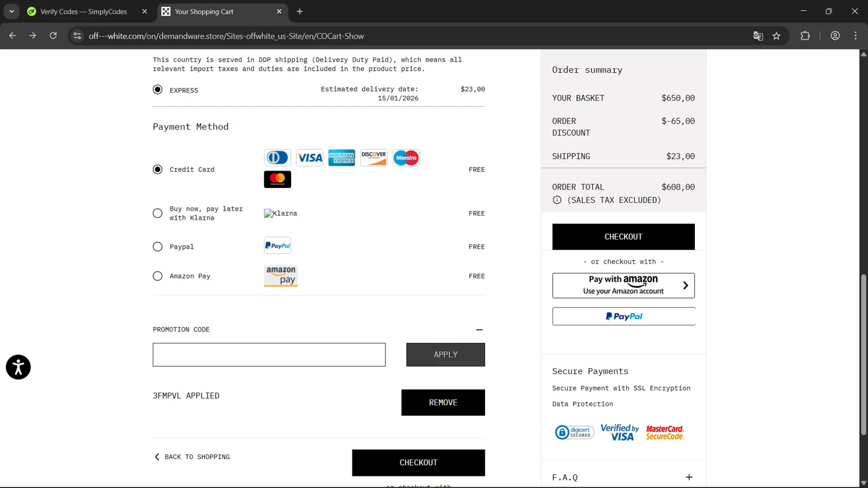Click the Verified by Visa badge

[x=619, y=432]
